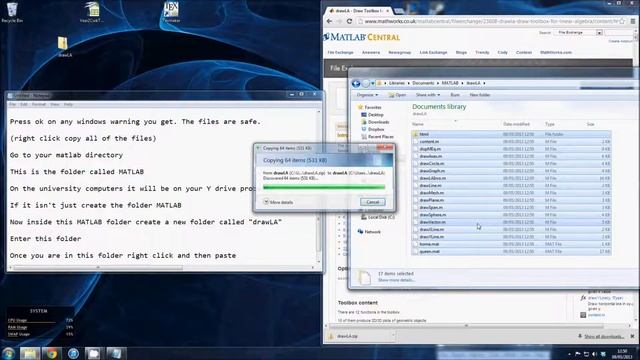Open the drawLA folder on the desktop
Screen dimensions: 640x360
(x=64, y=47)
